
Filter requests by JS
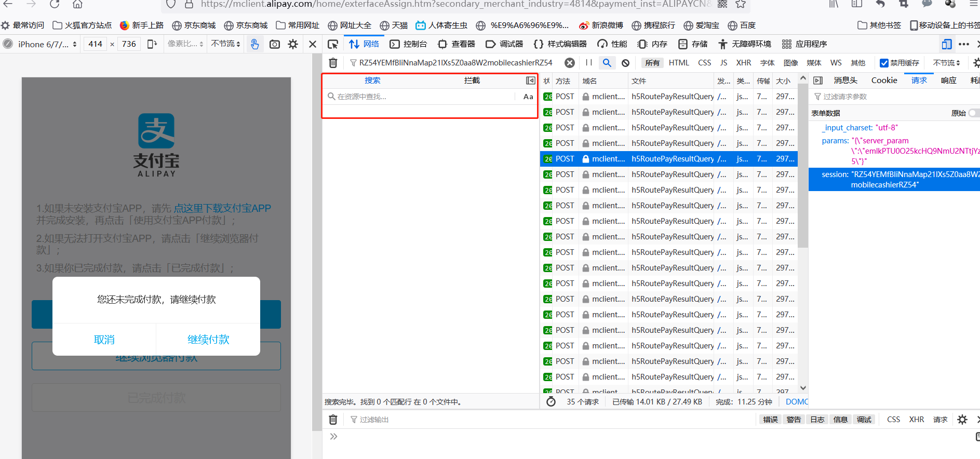(x=724, y=63)
